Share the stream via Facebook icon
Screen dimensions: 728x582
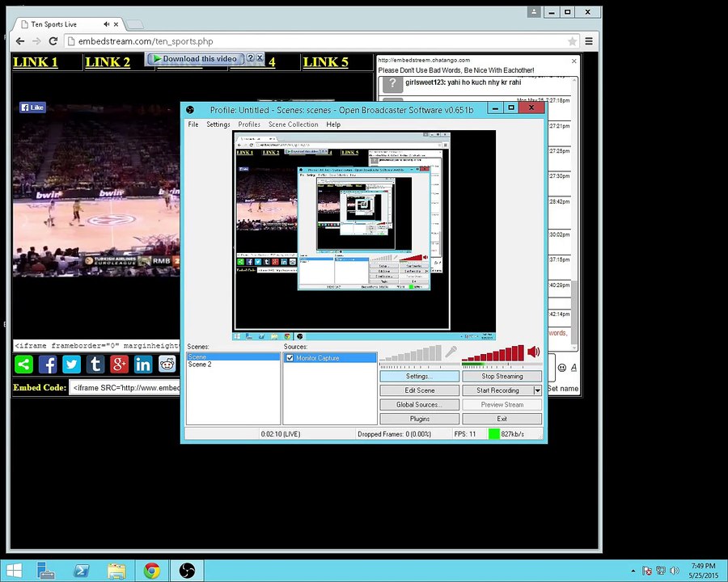pos(48,365)
